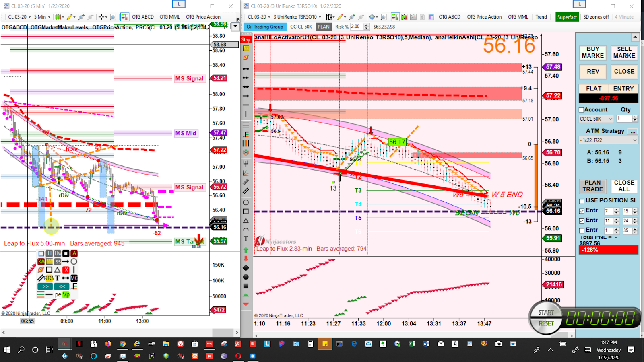Click PLAN TRADE button
The image size is (644, 362).
point(593,186)
